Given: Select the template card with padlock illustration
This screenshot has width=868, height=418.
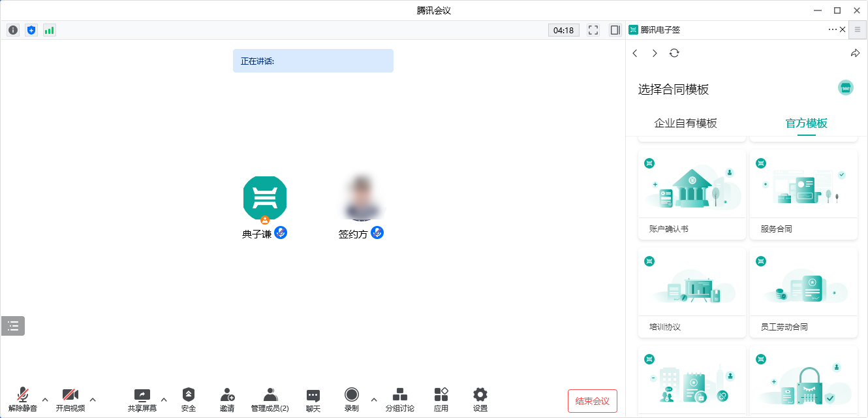Looking at the screenshot, I should tap(803, 381).
